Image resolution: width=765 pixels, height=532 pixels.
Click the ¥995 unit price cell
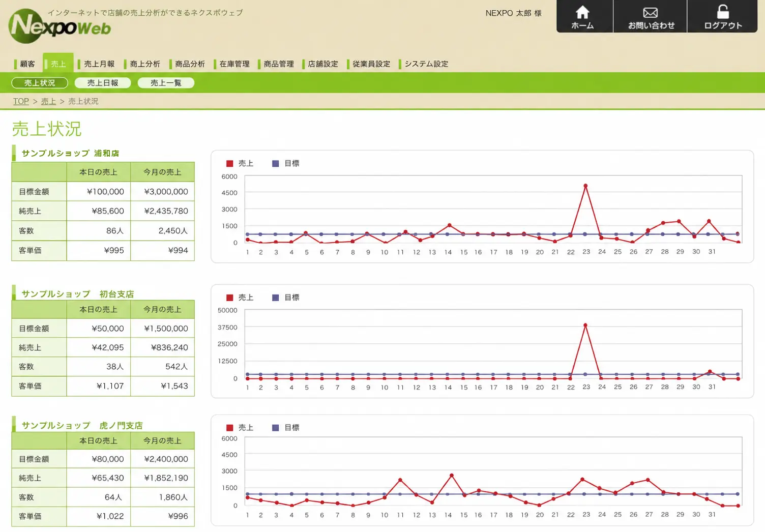[99, 251]
